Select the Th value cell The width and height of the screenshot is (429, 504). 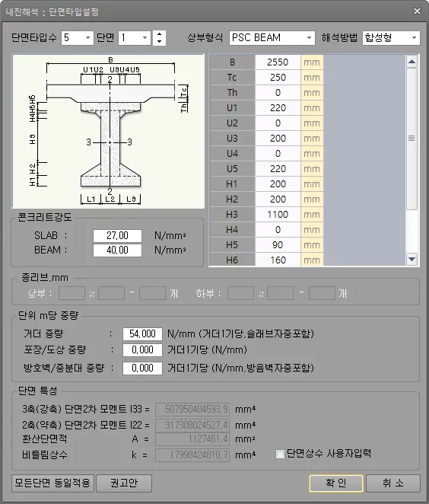coord(278,93)
